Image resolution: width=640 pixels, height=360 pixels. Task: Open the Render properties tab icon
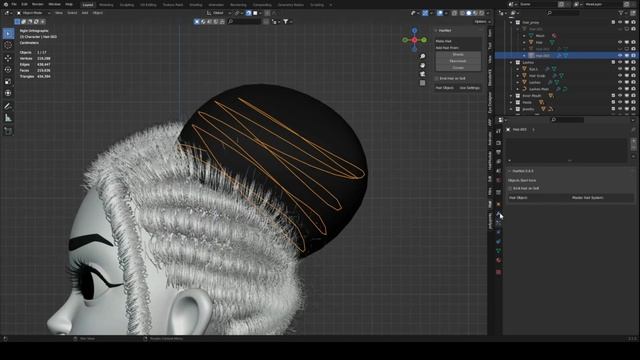(x=498, y=143)
